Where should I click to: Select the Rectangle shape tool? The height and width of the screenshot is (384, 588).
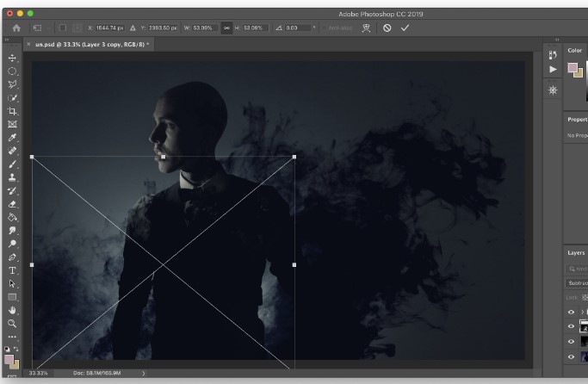(x=12, y=297)
